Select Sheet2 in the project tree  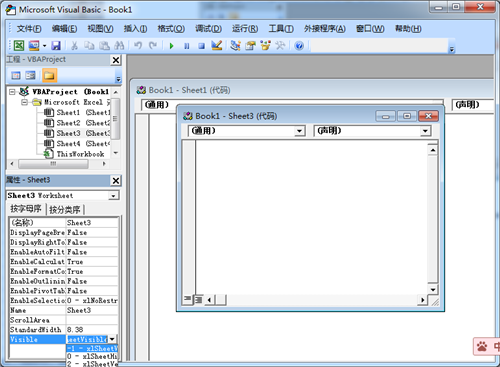(x=77, y=123)
